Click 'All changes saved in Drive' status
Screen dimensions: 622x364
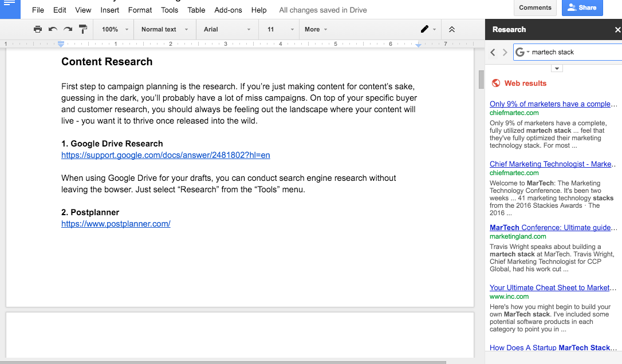(323, 10)
